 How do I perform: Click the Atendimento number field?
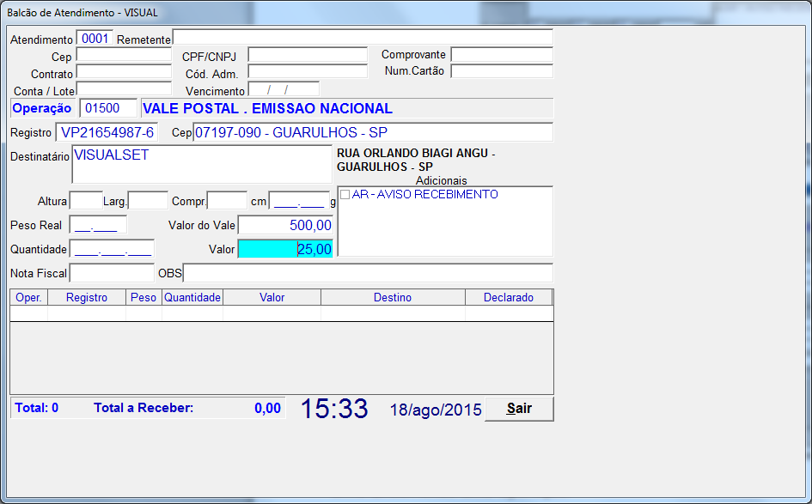pyautogui.click(x=95, y=39)
